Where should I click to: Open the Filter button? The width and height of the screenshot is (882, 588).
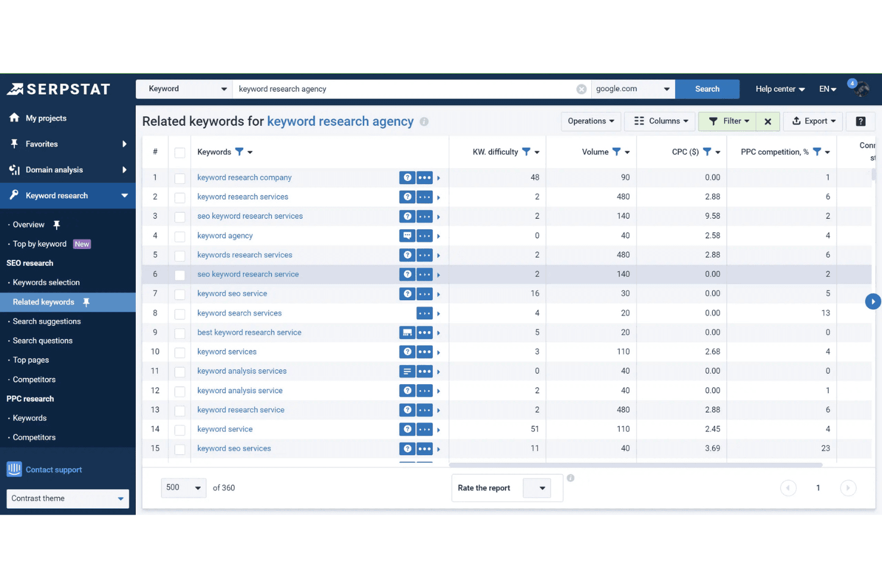coord(727,122)
